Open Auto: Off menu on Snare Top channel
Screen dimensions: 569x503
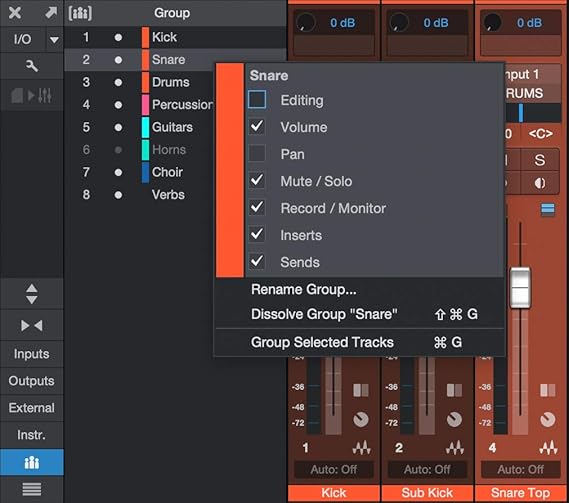coord(521,470)
